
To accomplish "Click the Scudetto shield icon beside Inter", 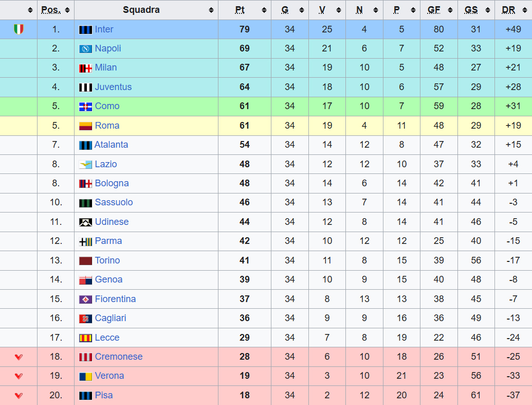I will pos(19,29).
